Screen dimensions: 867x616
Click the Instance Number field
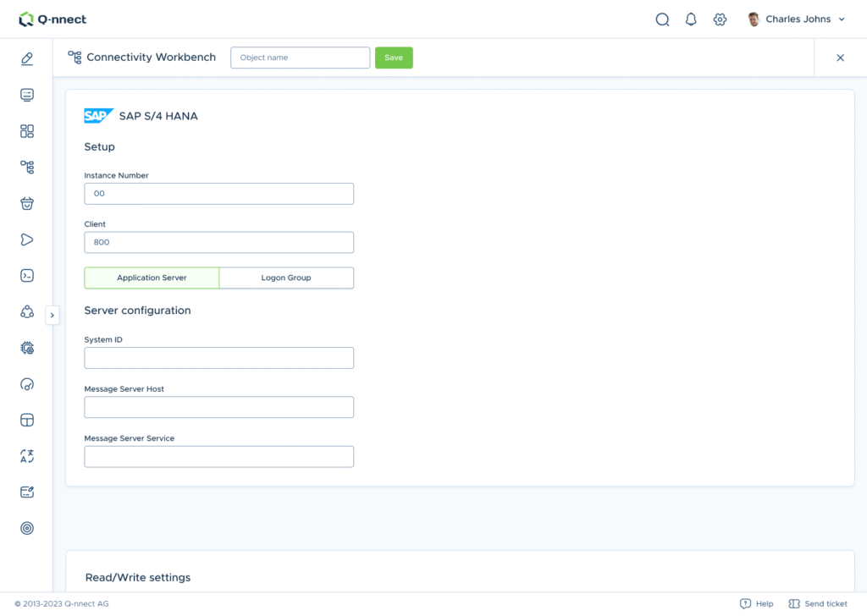[219, 194]
